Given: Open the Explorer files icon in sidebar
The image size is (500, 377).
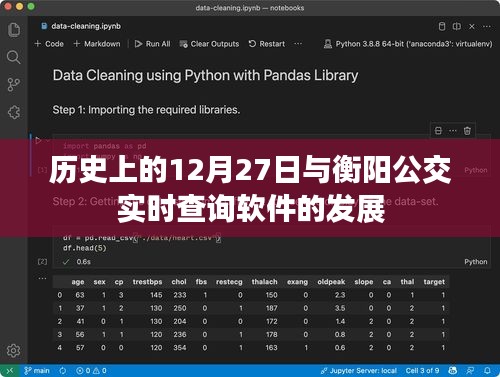Looking at the screenshot, I should pyautogui.click(x=14, y=30).
